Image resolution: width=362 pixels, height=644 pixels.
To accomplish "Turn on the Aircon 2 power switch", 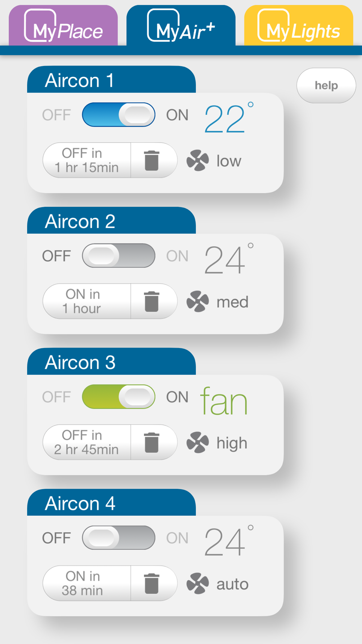I will point(119,256).
